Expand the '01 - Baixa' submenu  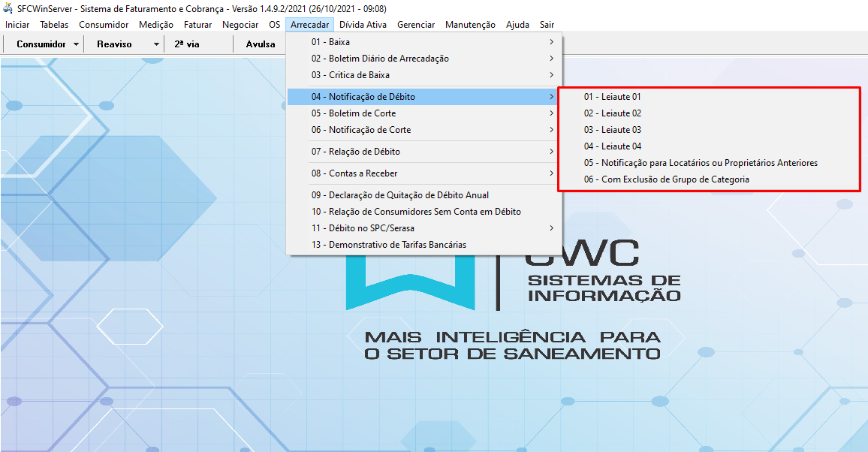(x=375, y=42)
